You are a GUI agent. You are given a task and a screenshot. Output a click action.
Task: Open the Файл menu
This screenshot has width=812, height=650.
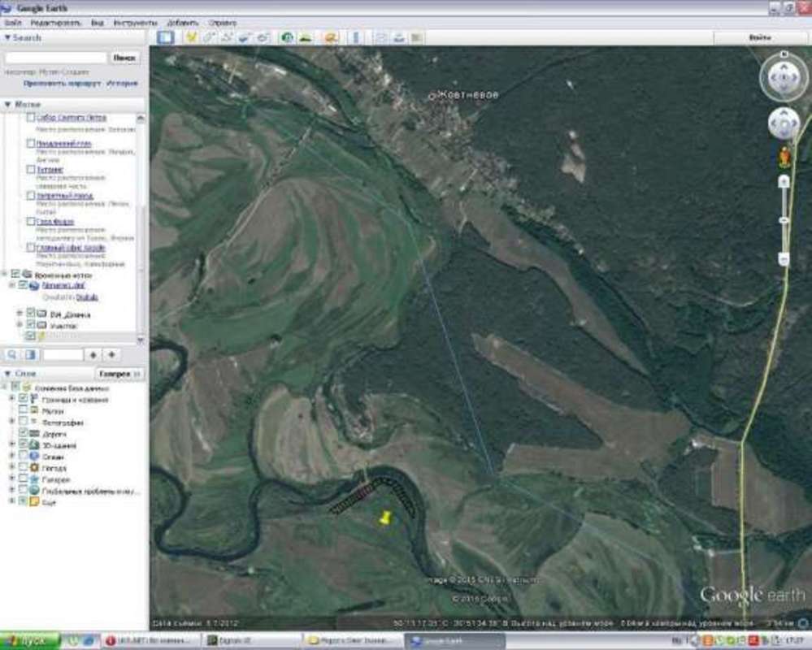point(13,23)
